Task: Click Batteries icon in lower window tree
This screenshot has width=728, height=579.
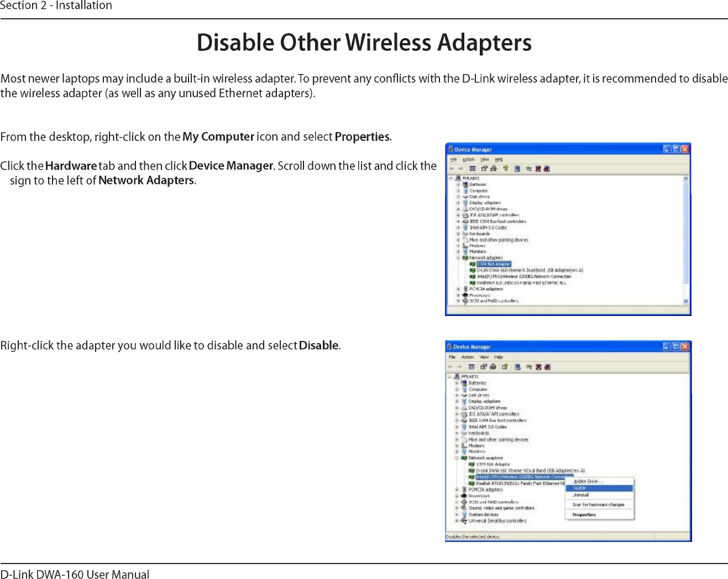Action: pyautogui.click(x=464, y=383)
